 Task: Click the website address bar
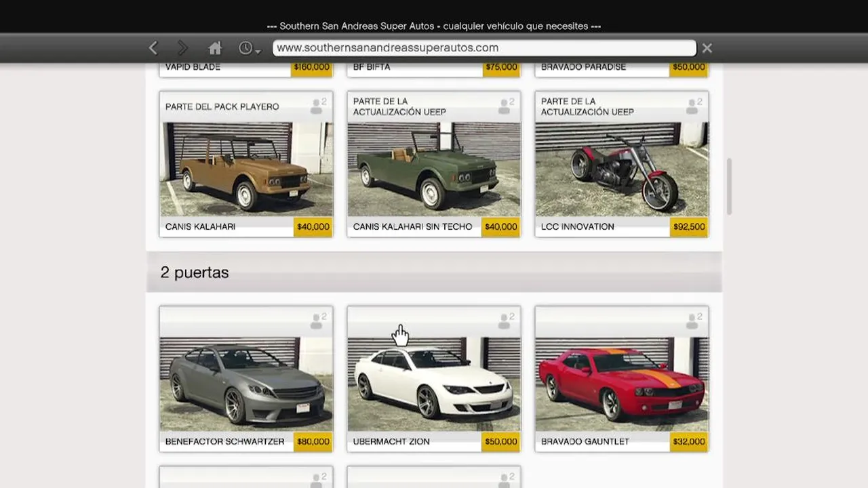point(484,48)
